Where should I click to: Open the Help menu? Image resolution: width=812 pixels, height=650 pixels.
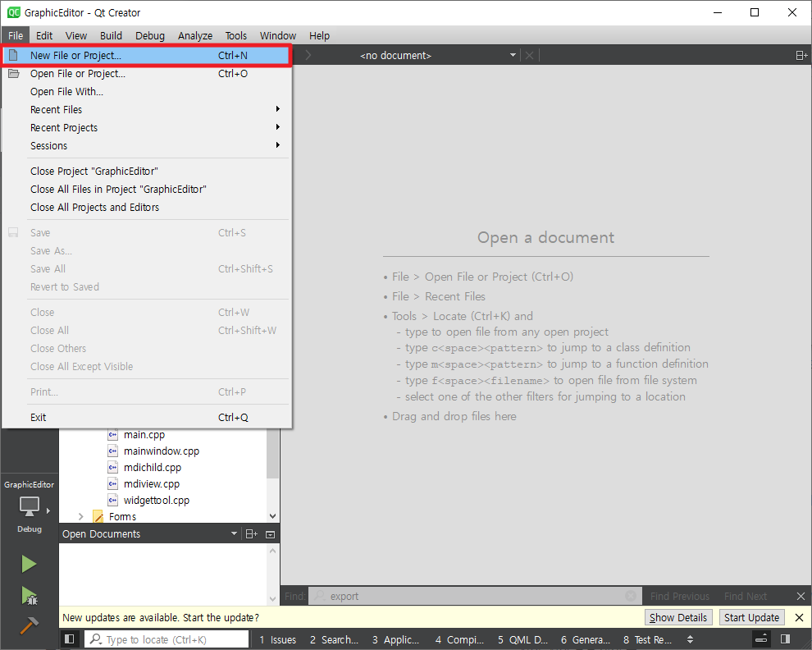click(x=319, y=36)
